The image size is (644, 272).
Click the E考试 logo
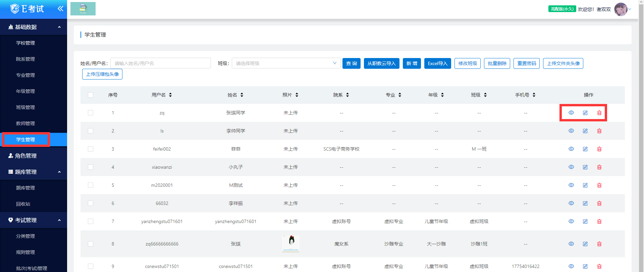pos(27,9)
